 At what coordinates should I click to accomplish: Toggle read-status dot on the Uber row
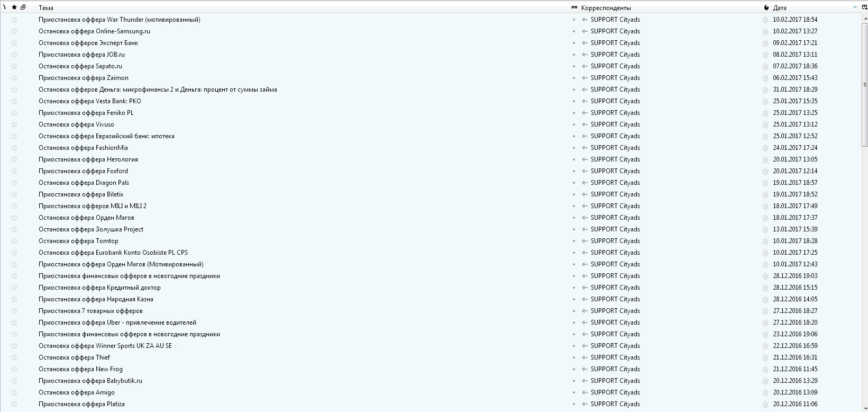click(x=574, y=323)
